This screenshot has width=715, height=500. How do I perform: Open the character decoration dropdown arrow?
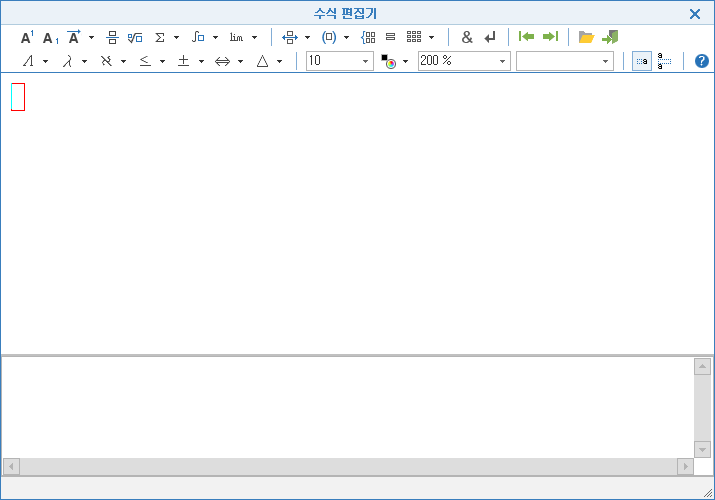(91, 37)
